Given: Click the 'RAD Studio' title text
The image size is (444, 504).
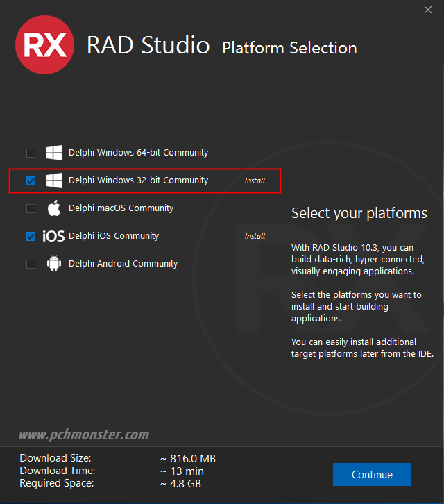Looking at the screenshot, I should [148, 45].
